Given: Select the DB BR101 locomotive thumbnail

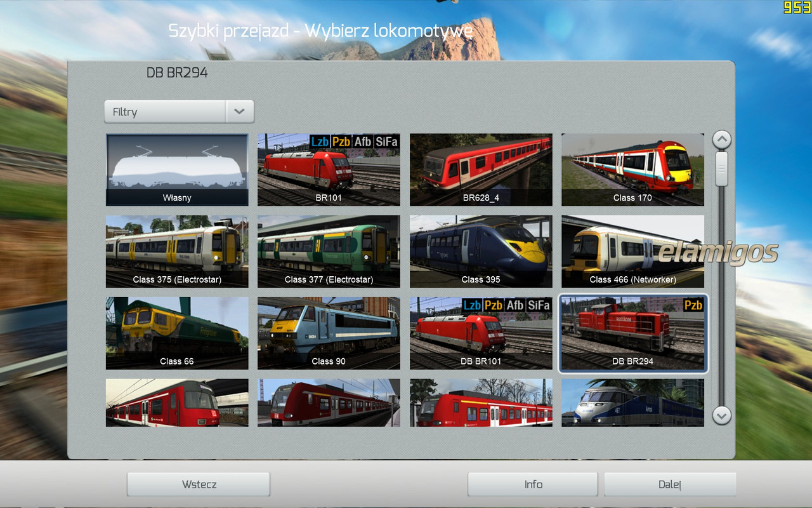Looking at the screenshot, I should 481,333.
